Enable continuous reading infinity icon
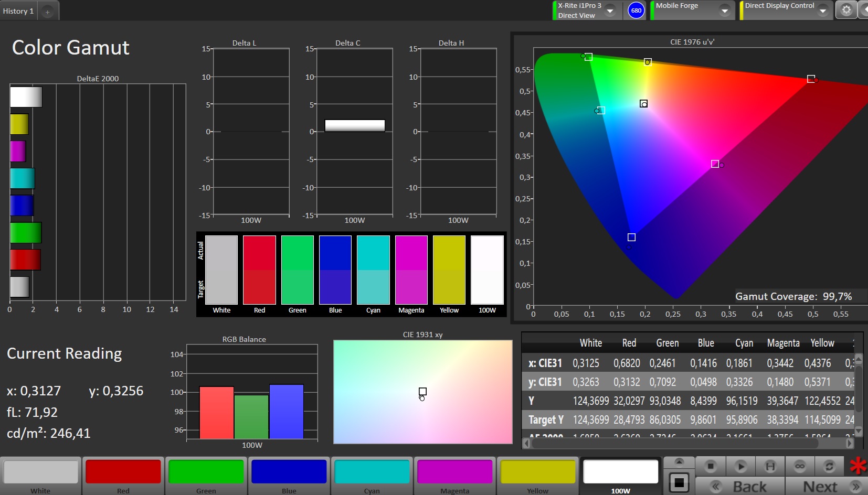This screenshot has width=868, height=495. pos(800,466)
